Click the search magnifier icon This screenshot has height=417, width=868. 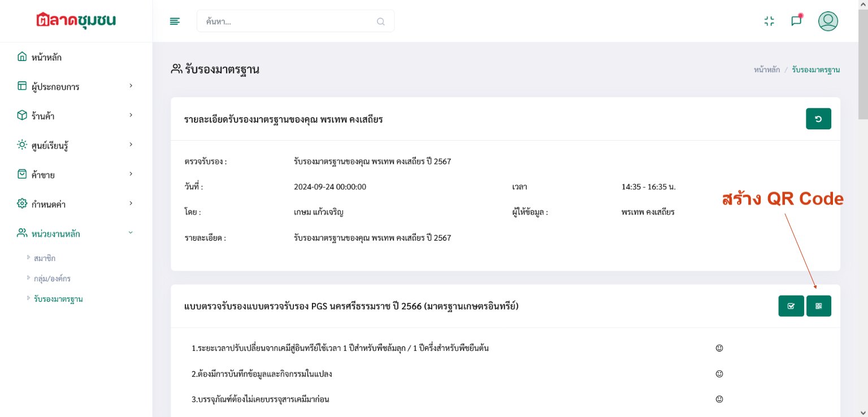click(x=380, y=21)
